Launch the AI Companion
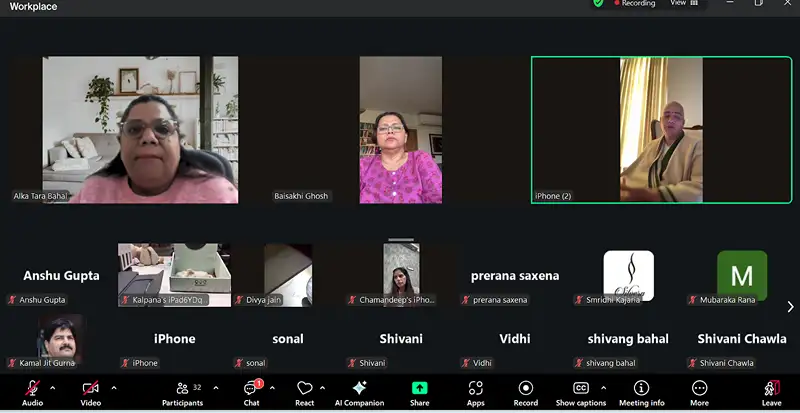This screenshot has width=800, height=413. pos(359,388)
